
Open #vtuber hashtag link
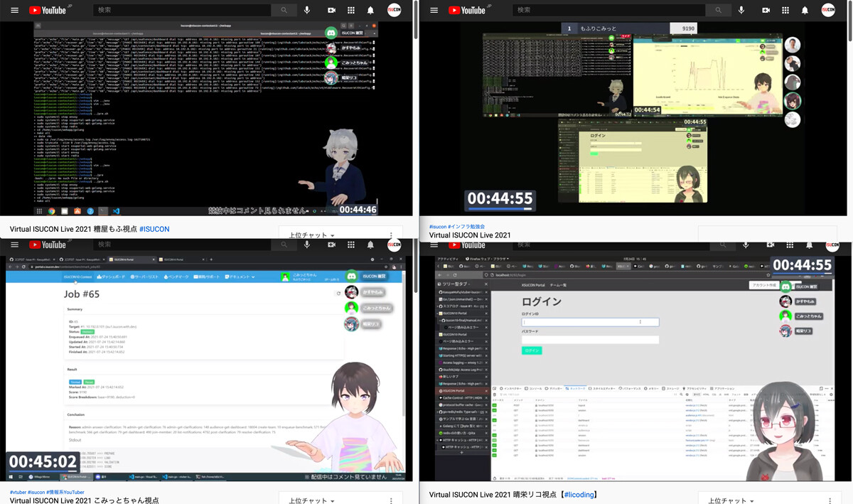click(18, 492)
